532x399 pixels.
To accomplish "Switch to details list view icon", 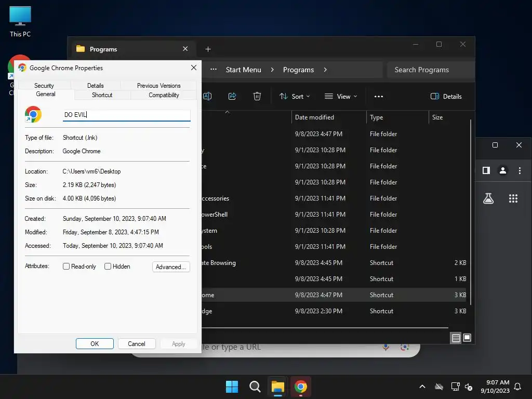I will tap(456, 338).
